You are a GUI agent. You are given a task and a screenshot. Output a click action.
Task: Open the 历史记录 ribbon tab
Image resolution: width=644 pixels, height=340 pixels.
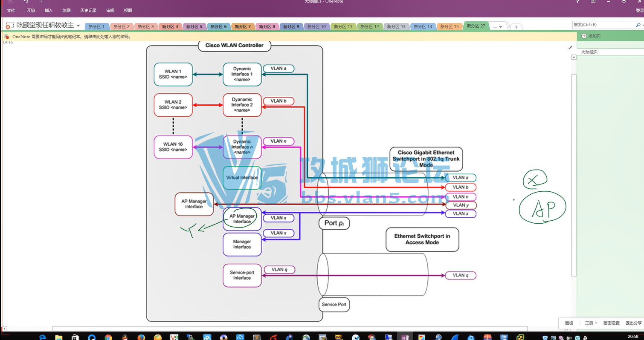88,10
